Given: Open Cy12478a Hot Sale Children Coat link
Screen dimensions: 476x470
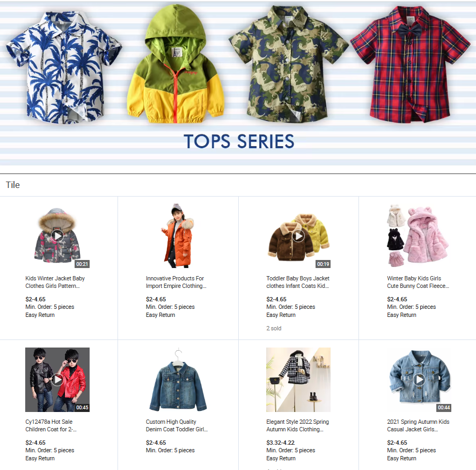Looking at the screenshot, I should 51,425.
